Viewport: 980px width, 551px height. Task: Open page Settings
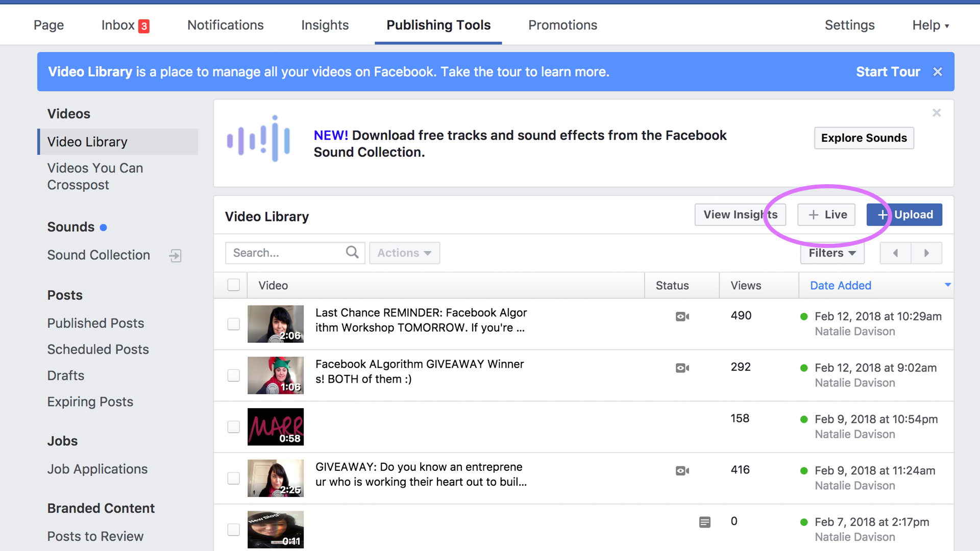849,25
